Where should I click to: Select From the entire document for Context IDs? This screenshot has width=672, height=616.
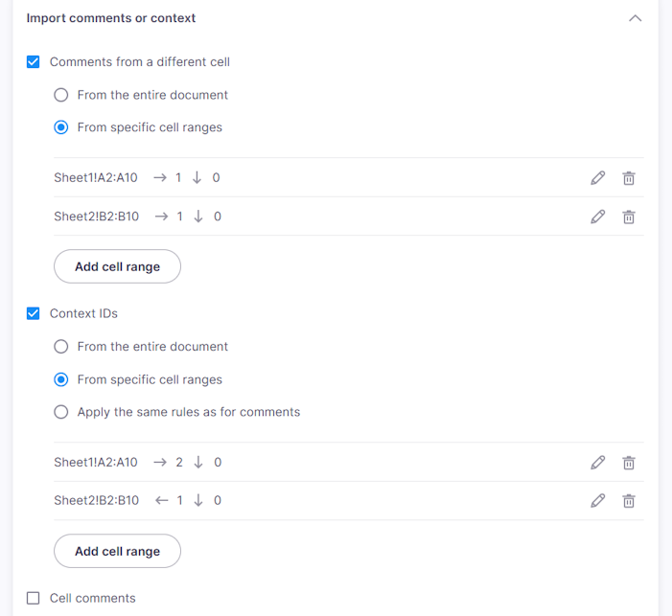click(60, 346)
